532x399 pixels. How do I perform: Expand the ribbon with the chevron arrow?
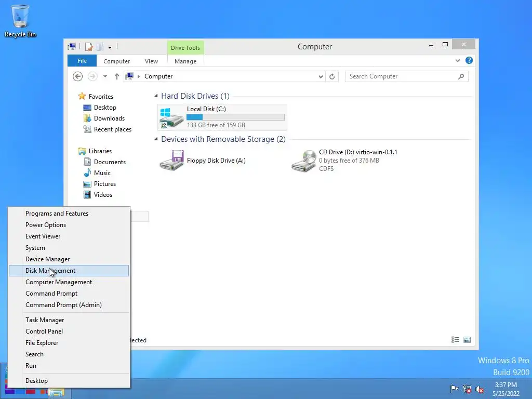pyautogui.click(x=458, y=60)
